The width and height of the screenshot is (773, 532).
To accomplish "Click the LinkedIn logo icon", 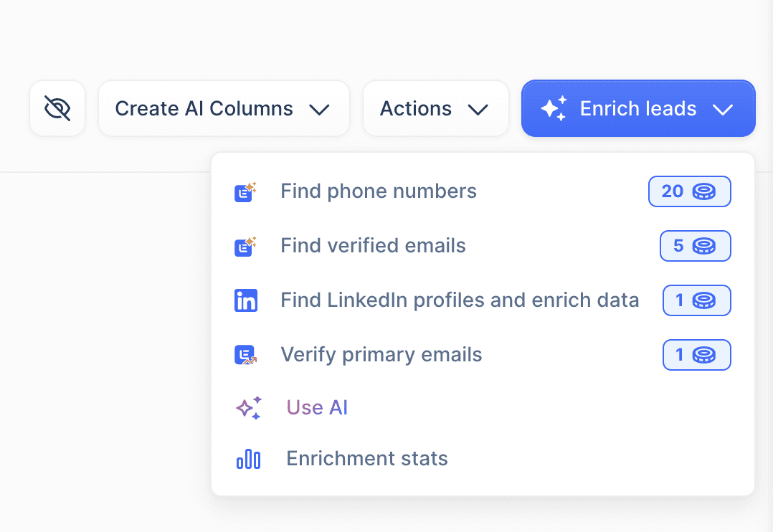I will (245, 300).
